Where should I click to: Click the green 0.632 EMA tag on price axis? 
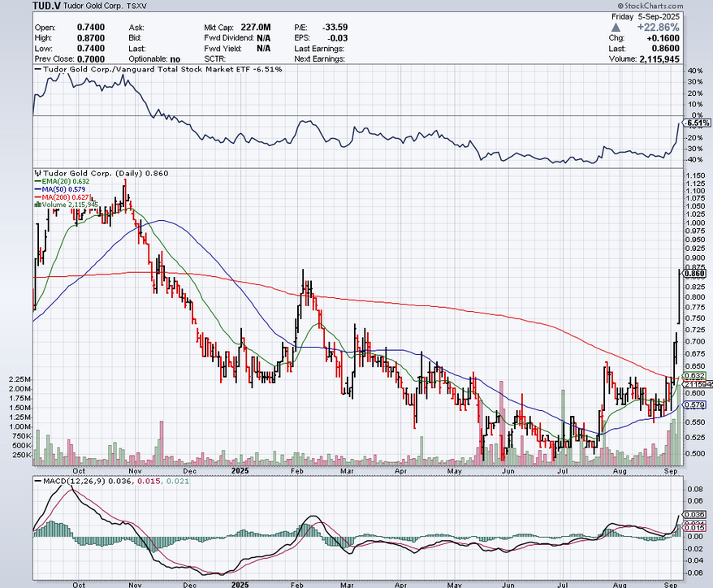(x=695, y=375)
